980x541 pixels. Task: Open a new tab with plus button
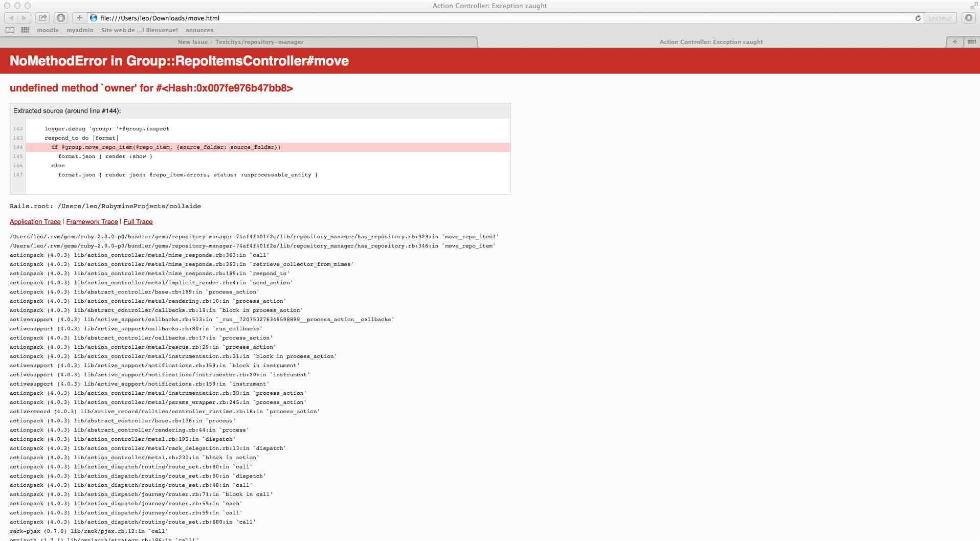[x=954, y=42]
